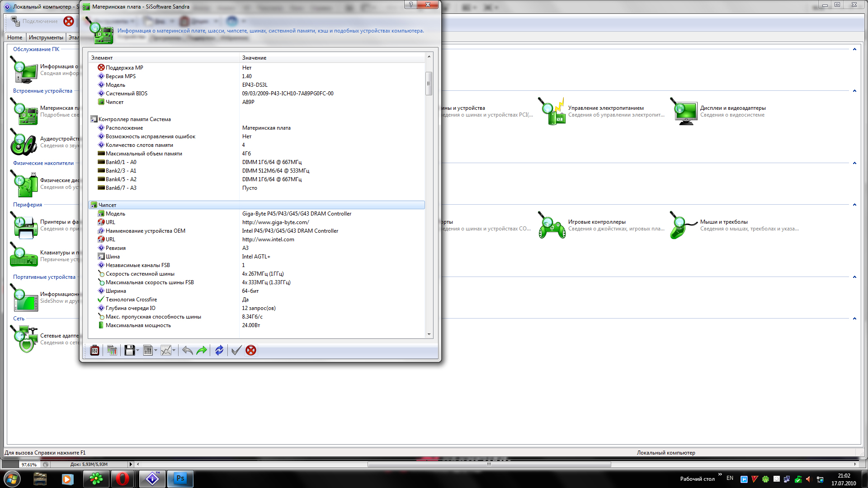Switch to the Инструменты tab
Viewport: 868px width, 488px height.
click(46, 38)
